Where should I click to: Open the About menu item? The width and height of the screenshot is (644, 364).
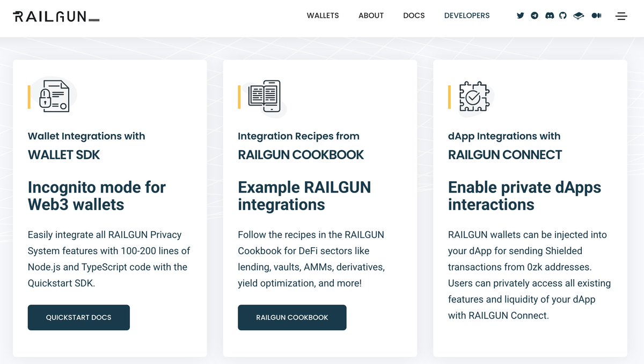pyautogui.click(x=371, y=16)
